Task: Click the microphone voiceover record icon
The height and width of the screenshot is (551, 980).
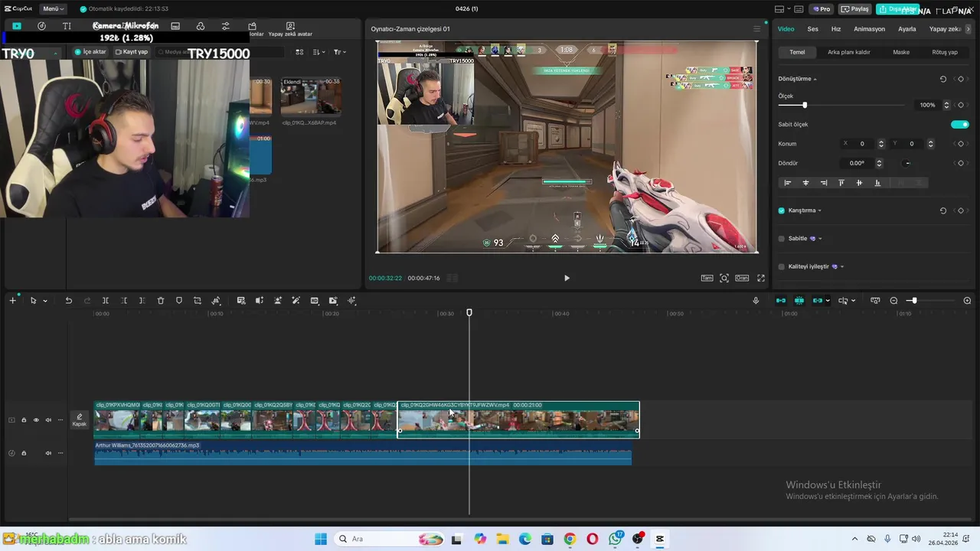Action: 756,301
